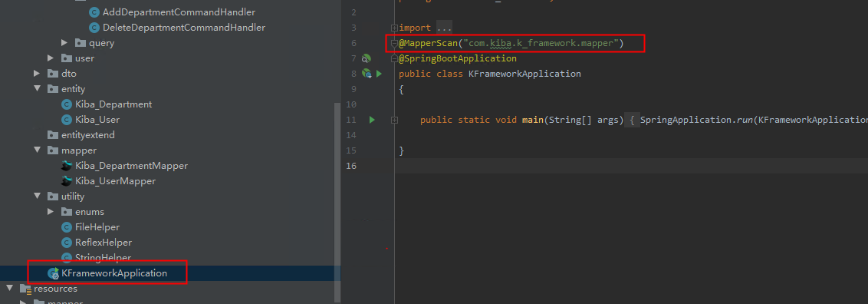The image size is (868, 304).
Task: Click the Kiba_Department class icon
Action: click(x=67, y=104)
